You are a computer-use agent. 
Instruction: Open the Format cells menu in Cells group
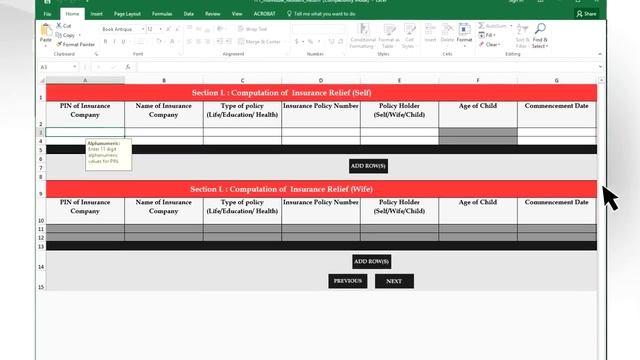[x=464, y=35]
